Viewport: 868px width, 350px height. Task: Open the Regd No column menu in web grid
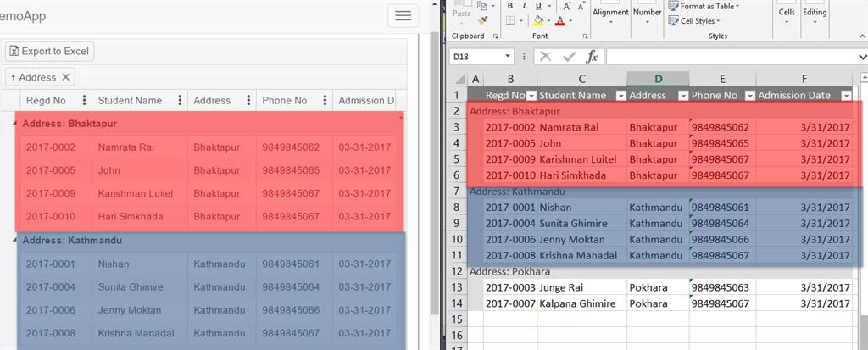(84, 100)
